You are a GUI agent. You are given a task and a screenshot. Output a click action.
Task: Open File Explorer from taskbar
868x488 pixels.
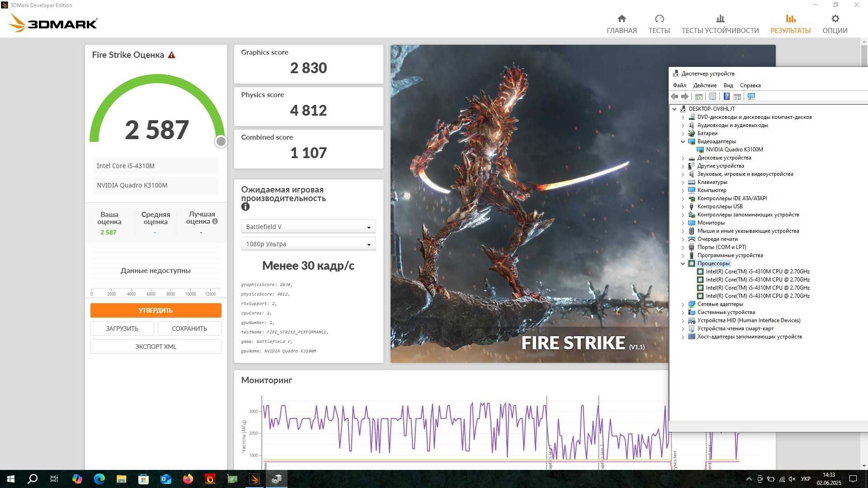pyautogui.click(x=121, y=479)
